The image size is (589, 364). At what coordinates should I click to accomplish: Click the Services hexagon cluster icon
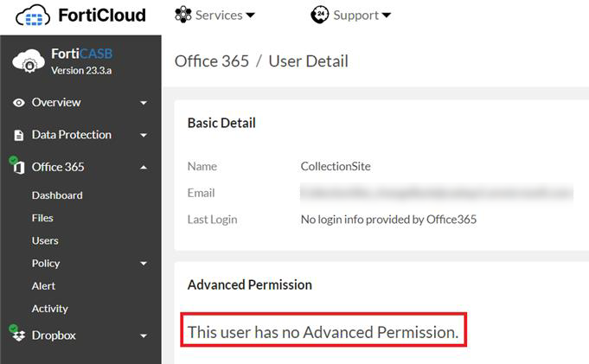[182, 15]
